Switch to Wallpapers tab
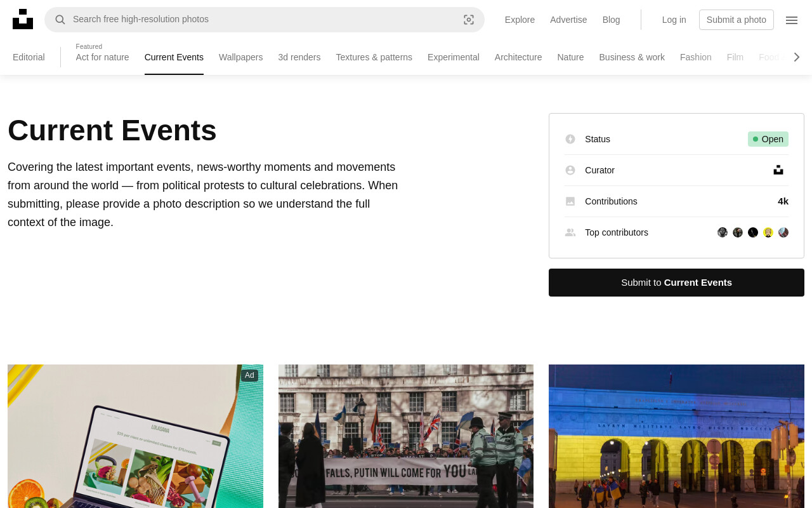The height and width of the screenshot is (508, 812). point(240,57)
